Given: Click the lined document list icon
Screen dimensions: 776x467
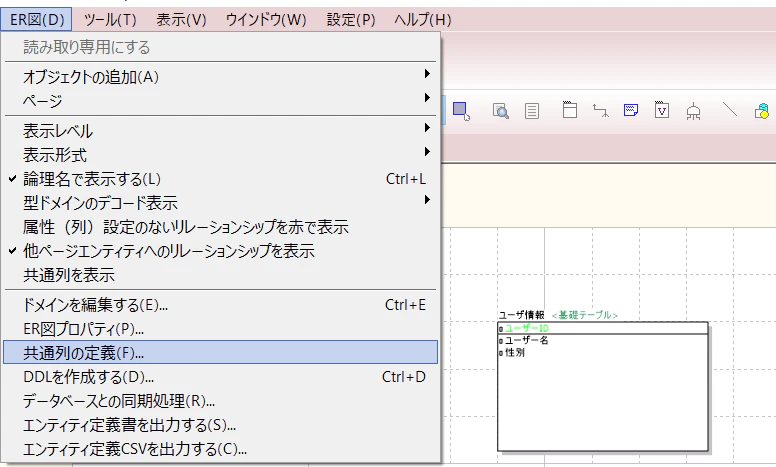Looking at the screenshot, I should coord(532,111).
